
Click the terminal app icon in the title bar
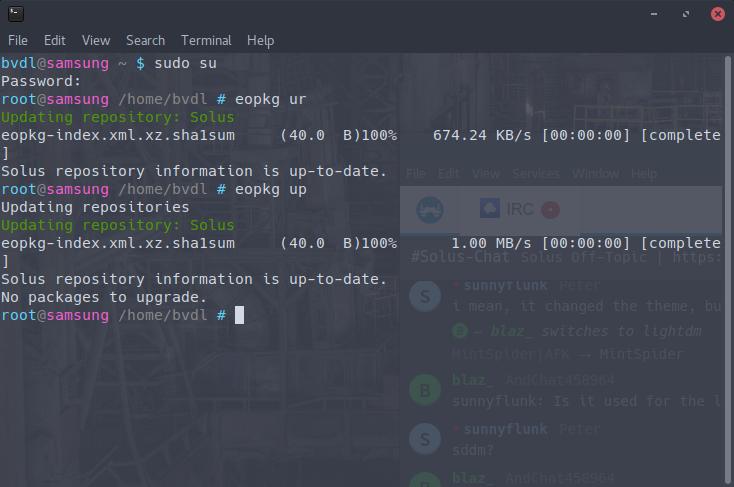[x=15, y=14]
